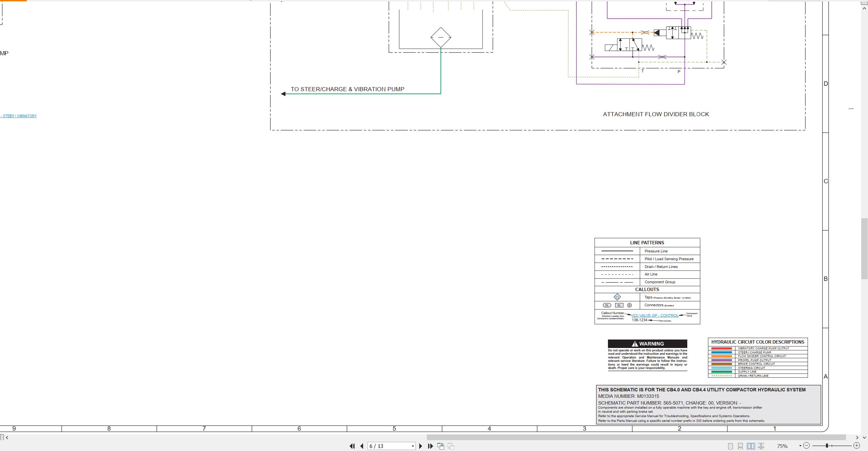868x451 pixels.
Task: Click the rectangular DL connector symbol
Action: (619, 305)
